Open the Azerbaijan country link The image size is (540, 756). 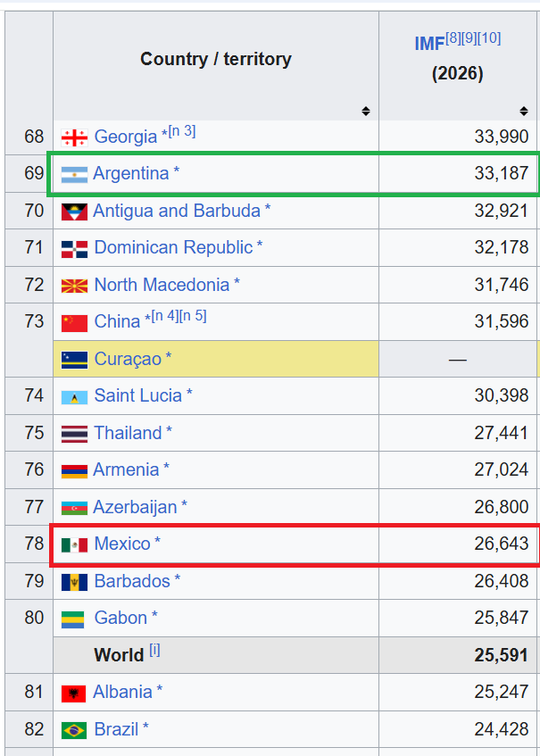pos(135,507)
